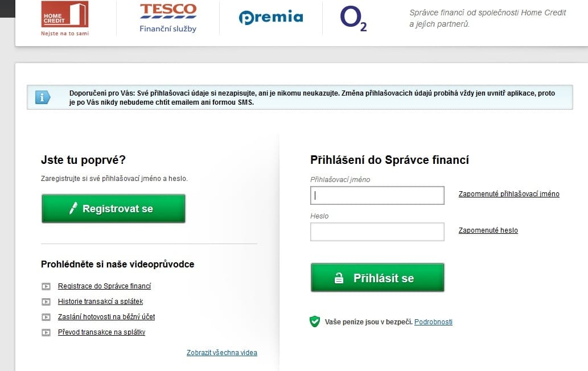
Task: Open Zobrazit všechna videa link
Action: click(x=222, y=353)
